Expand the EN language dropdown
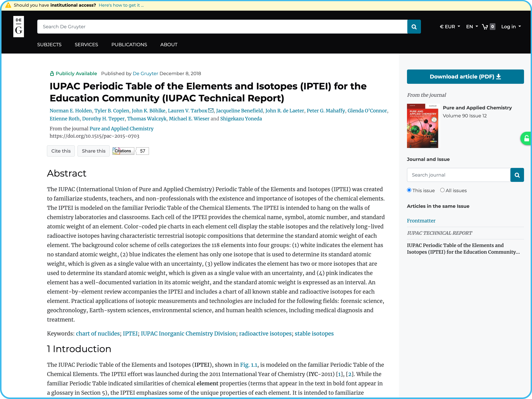The image size is (532, 399). pyautogui.click(x=472, y=27)
